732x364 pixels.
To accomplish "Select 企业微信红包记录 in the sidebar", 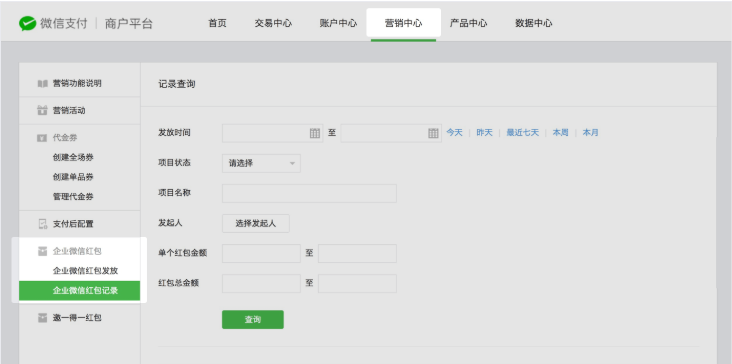I will (x=79, y=291).
